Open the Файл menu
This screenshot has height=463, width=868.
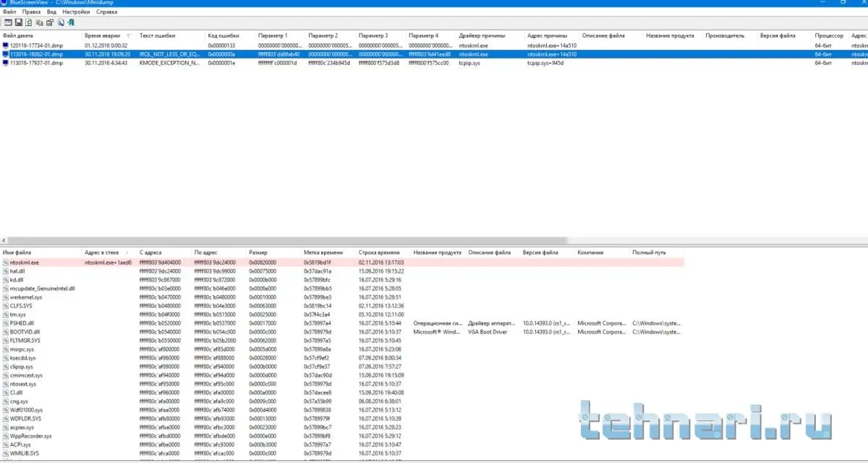[9, 12]
